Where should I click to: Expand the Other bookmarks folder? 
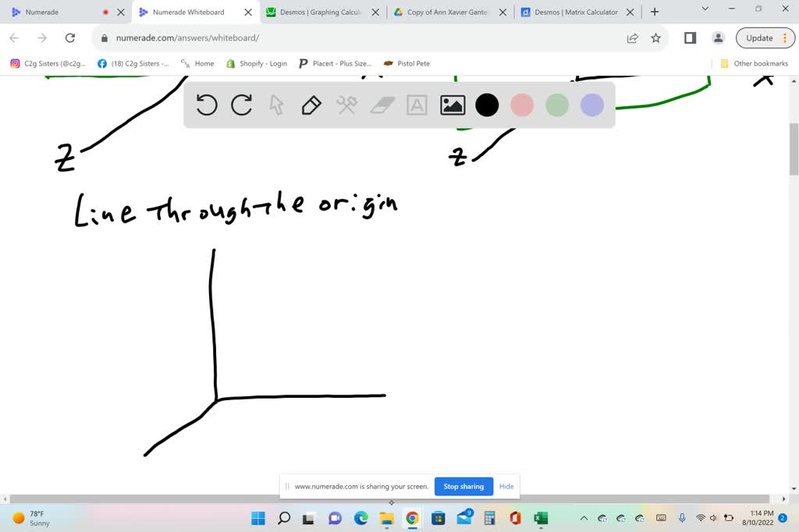pos(754,63)
